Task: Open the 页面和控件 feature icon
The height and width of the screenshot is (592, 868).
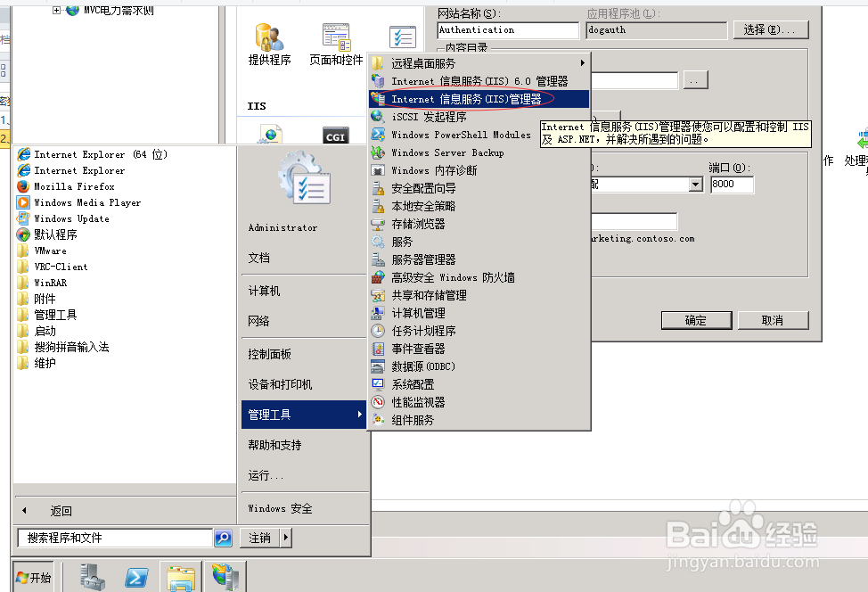Action: pos(335,45)
